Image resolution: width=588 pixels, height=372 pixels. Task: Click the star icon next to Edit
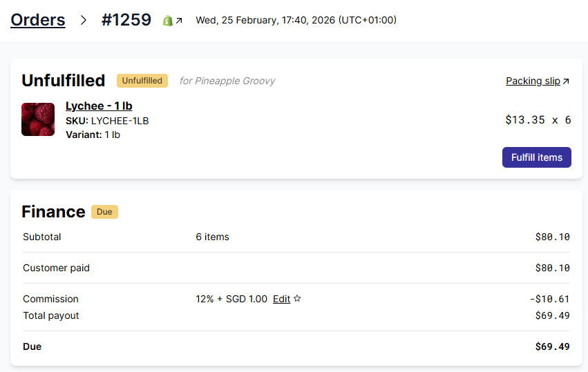[297, 299]
